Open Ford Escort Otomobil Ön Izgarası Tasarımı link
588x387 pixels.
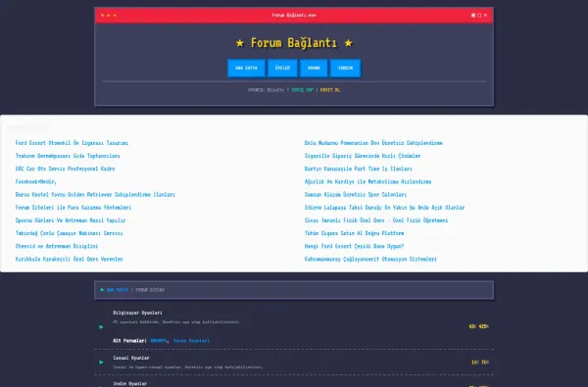click(x=72, y=143)
